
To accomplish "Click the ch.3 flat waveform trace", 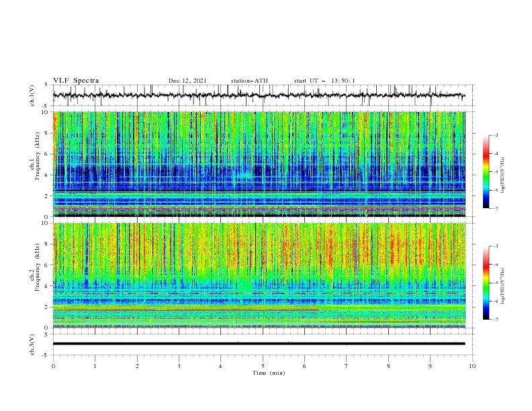I will click(x=259, y=344).
